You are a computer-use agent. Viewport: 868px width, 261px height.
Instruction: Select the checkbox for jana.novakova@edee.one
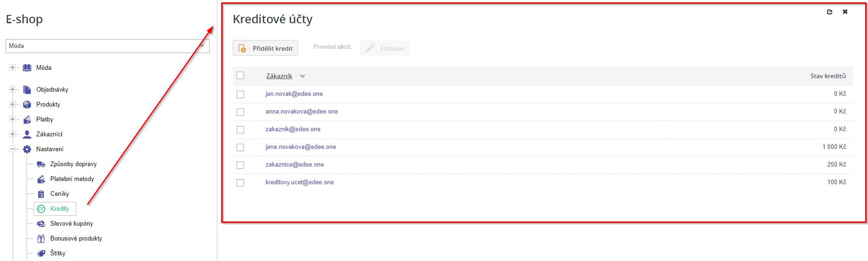click(x=240, y=147)
